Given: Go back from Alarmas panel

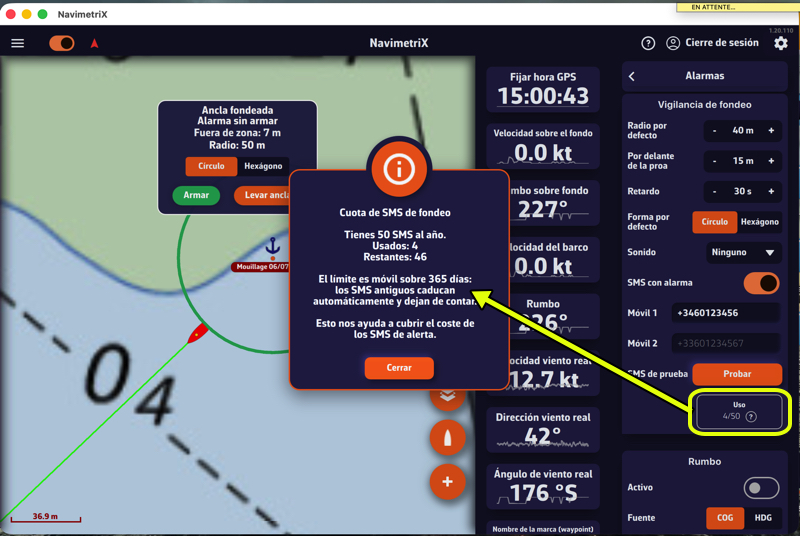Looking at the screenshot, I should [x=632, y=76].
